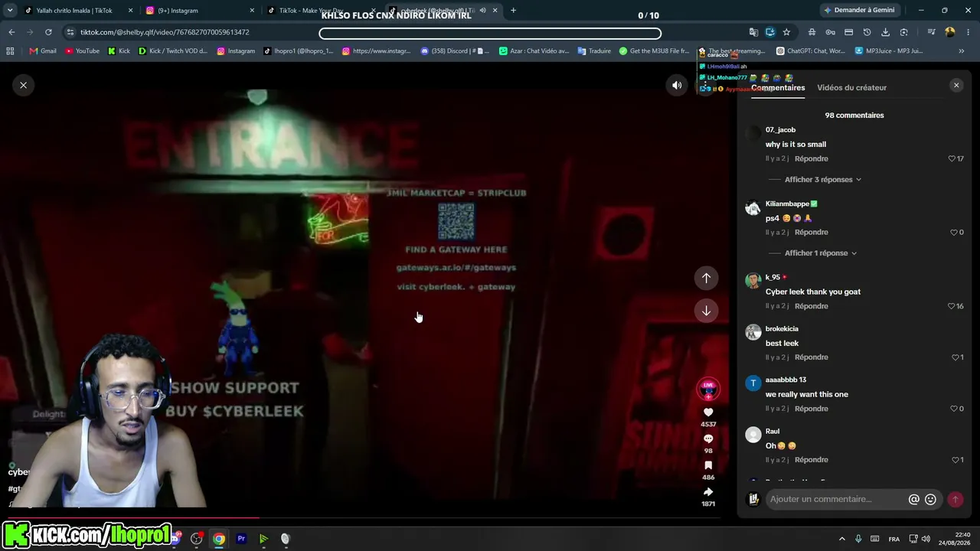The height and width of the screenshot is (551, 980).
Task: Open k_95's profile avatar
Action: tap(753, 280)
